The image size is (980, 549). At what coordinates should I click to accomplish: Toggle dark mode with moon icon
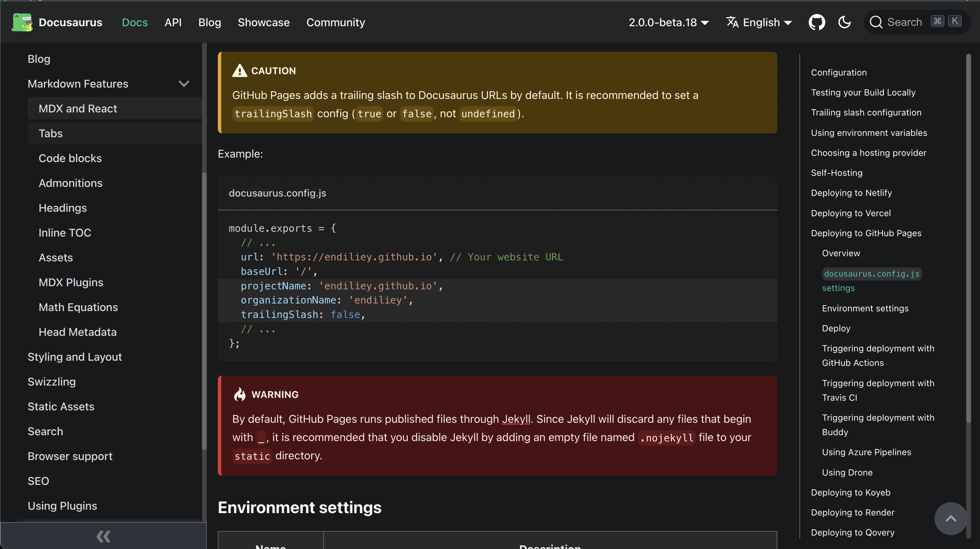[x=845, y=22]
